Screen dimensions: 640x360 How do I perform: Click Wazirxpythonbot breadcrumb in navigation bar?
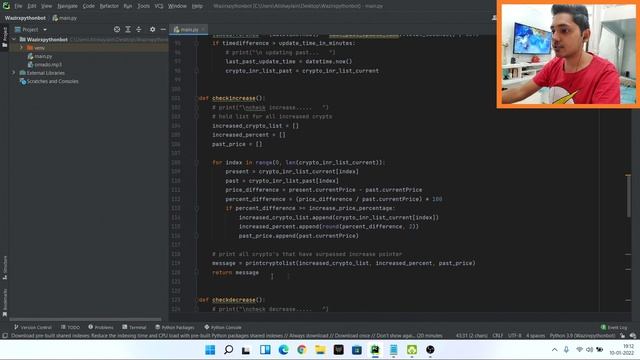[25, 18]
